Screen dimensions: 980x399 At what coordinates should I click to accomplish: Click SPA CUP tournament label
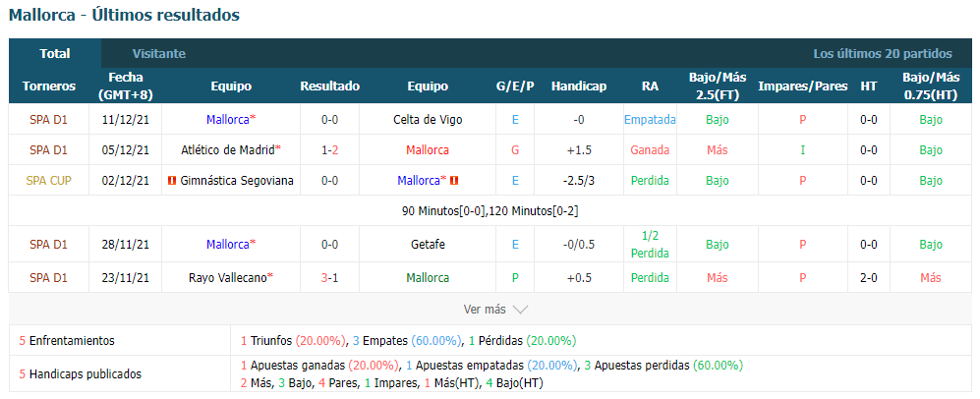(x=49, y=181)
